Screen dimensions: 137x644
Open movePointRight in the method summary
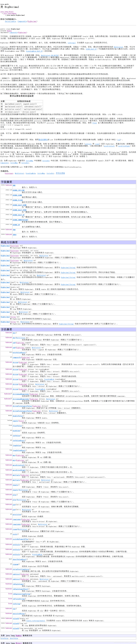[x=19, y=470]
